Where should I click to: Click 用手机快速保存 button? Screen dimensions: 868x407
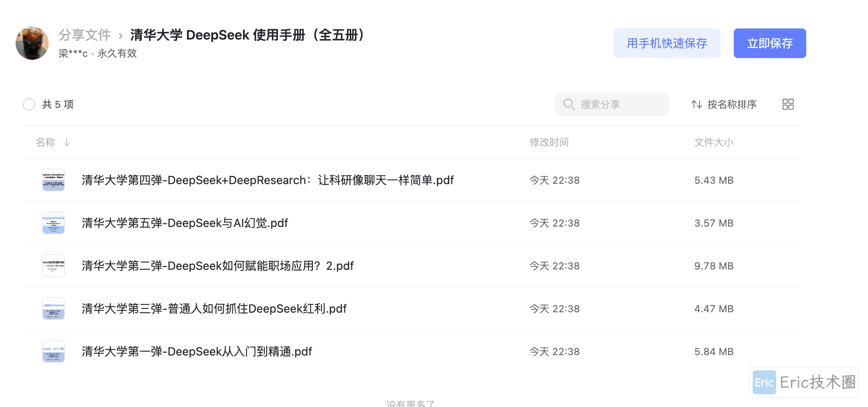(x=667, y=43)
